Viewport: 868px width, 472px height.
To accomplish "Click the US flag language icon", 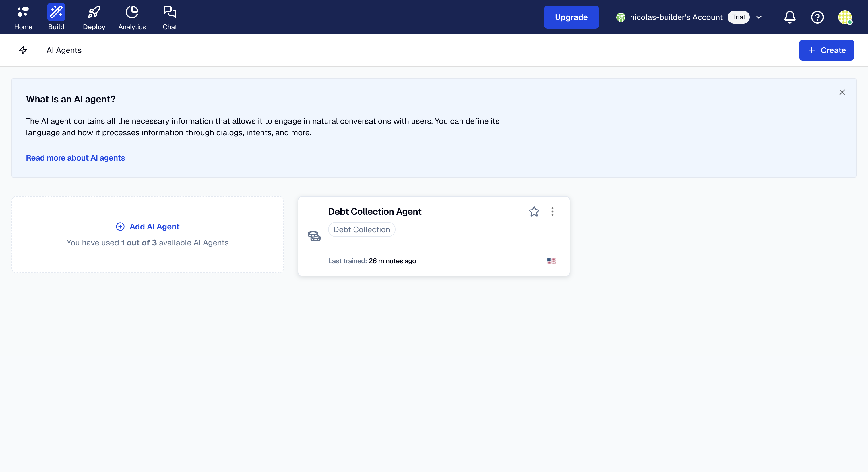I will coord(551,261).
